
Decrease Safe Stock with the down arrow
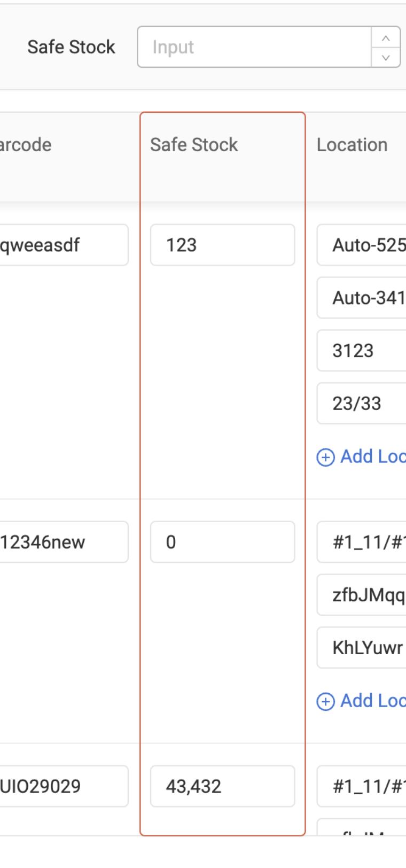[x=386, y=57]
